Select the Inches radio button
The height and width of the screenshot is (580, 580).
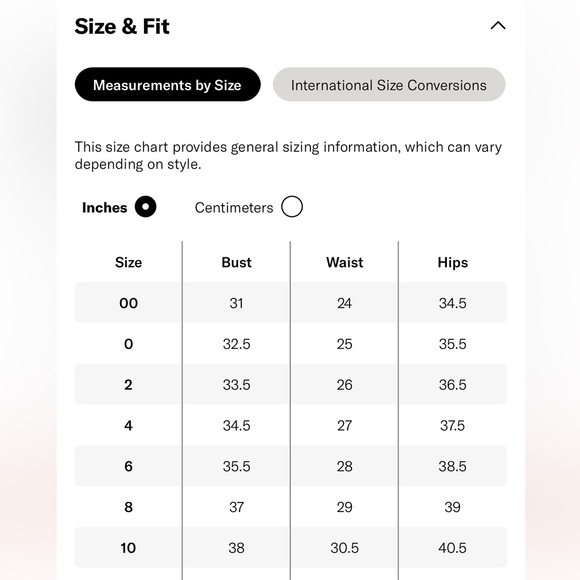click(x=145, y=207)
